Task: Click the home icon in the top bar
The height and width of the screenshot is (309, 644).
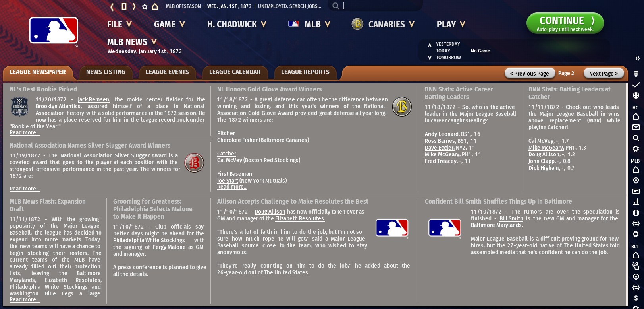Action: click(x=155, y=6)
